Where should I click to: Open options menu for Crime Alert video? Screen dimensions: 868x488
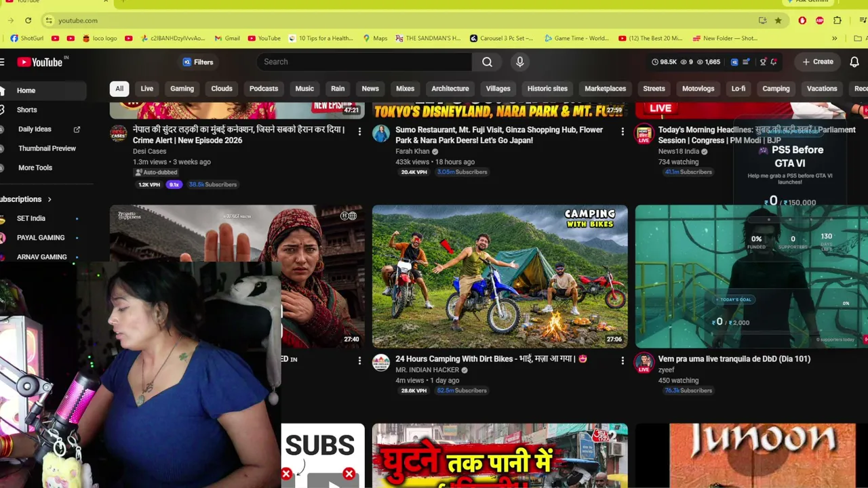tap(359, 131)
